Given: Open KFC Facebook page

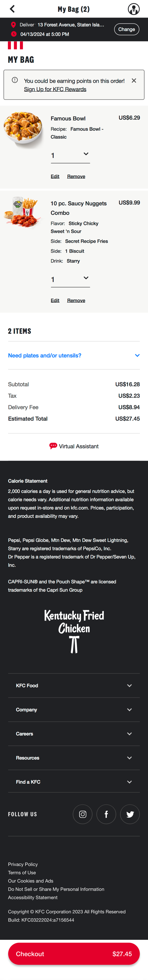Looking at the screenshot, I should (106, 814).
